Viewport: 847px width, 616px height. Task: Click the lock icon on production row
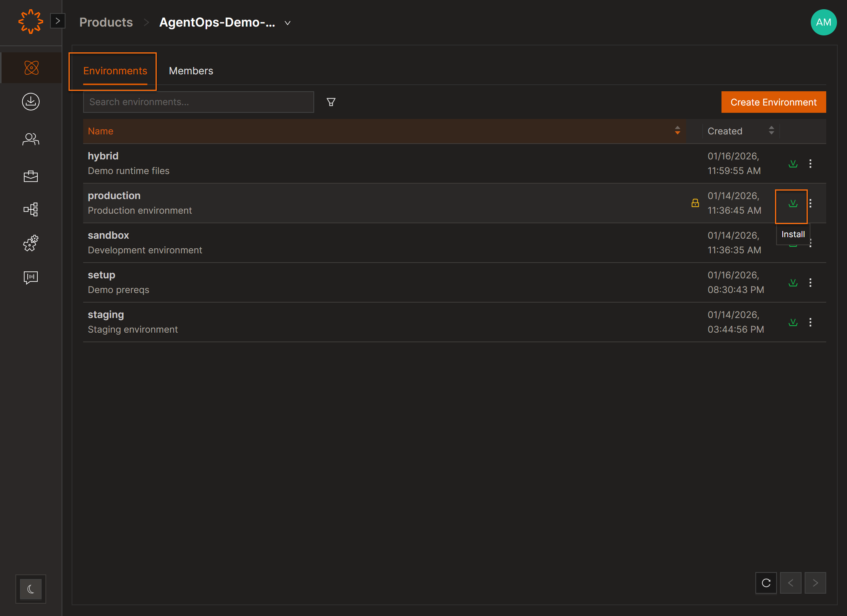(x=695, y=203)
